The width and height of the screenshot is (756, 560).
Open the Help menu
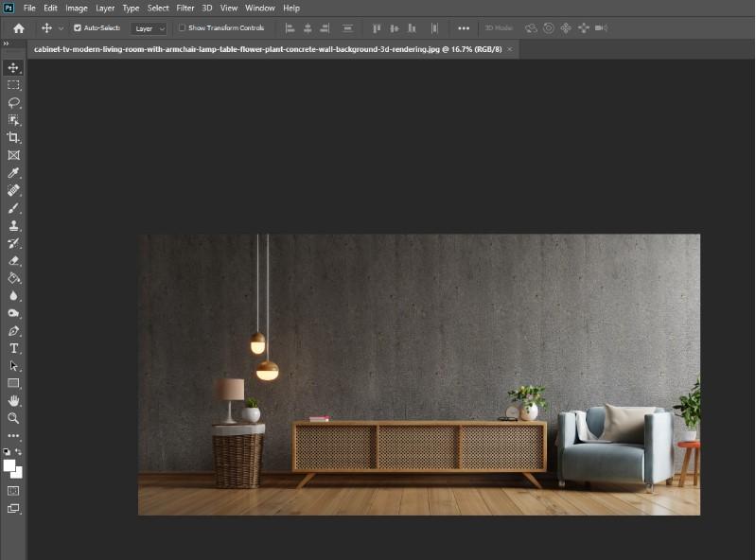click(x=291, y=9)
